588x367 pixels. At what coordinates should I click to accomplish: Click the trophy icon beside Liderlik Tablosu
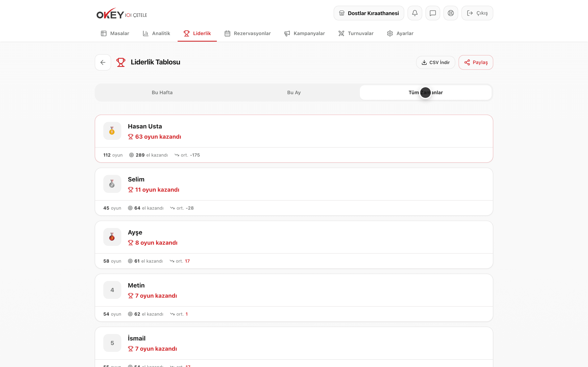pyautogui.click(x=121, y=62)
